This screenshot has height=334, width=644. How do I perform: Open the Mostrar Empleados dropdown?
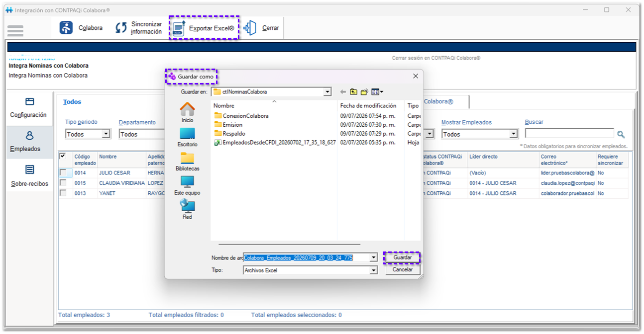[514, 134]
